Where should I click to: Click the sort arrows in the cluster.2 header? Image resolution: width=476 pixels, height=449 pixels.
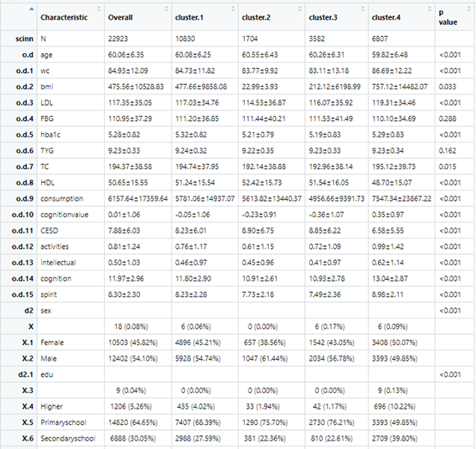[300, 9]
